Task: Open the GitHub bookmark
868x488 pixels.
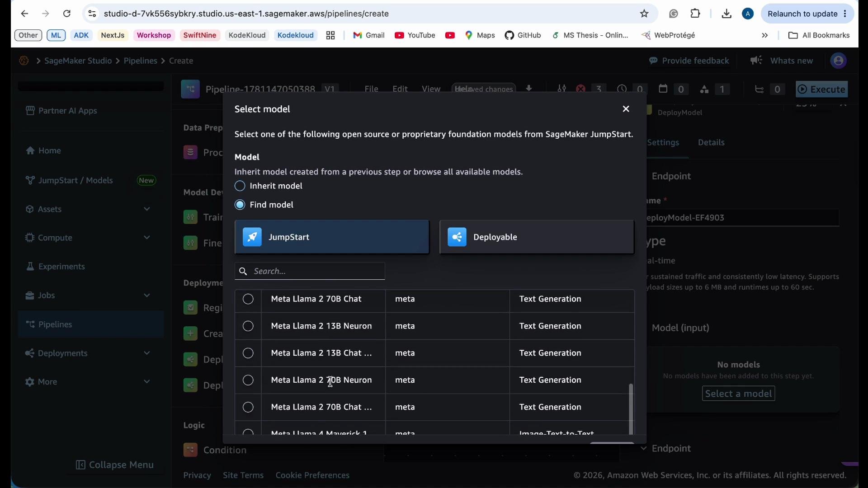Action: pyautogui.click(x=523, y=35)
